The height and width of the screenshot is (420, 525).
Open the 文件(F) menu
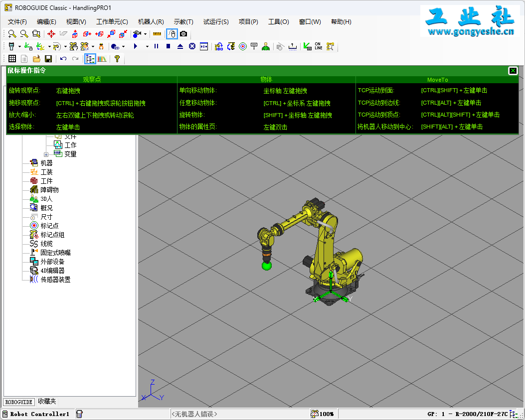(17, 22)
